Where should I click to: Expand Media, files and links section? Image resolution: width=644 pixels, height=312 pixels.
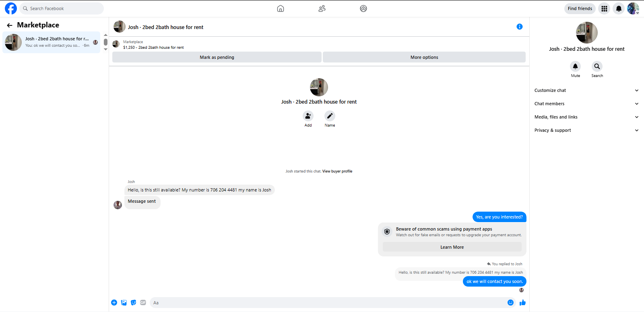(x=586, y=117)
